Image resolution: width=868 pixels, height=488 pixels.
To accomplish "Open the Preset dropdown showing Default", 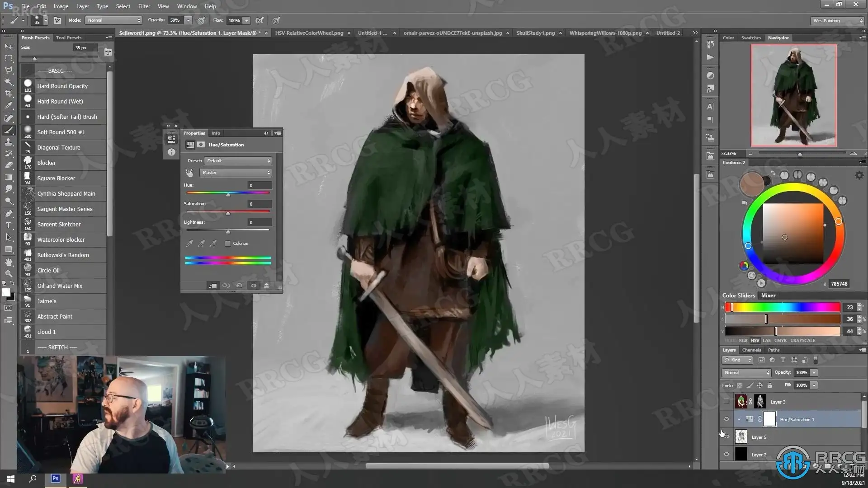I will [x=238, y=161].
